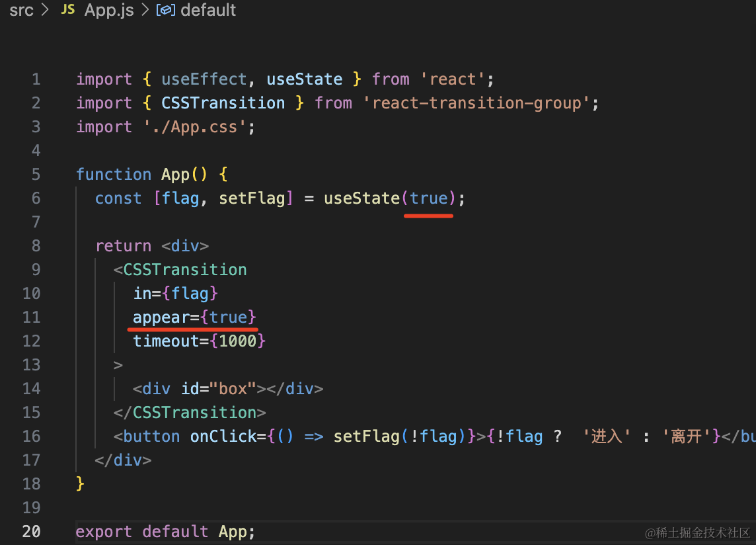Click the closing brace on line 18
The height and width of the screenshot is (545, 756).
tap(80, 483)
